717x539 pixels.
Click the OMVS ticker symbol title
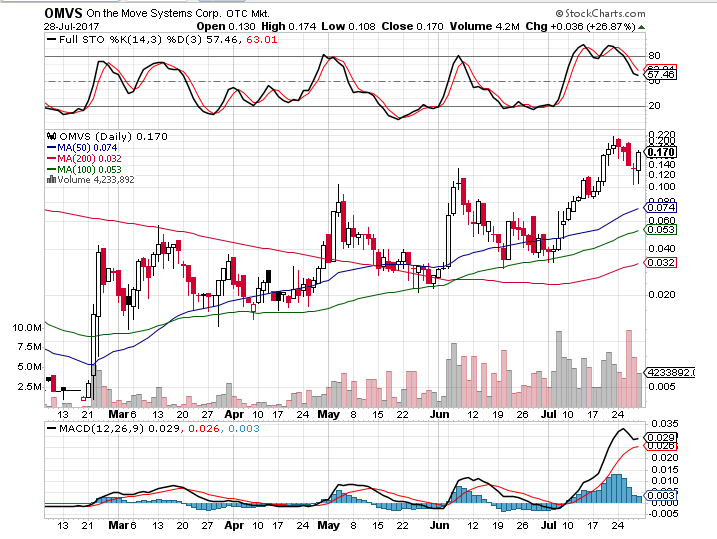(63, 13)
